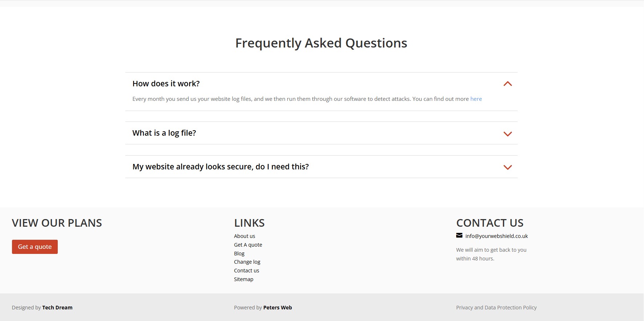This screenshot has width=644, height=321.
Task: Open the 'About us' footer link
Action: point(244,236)
